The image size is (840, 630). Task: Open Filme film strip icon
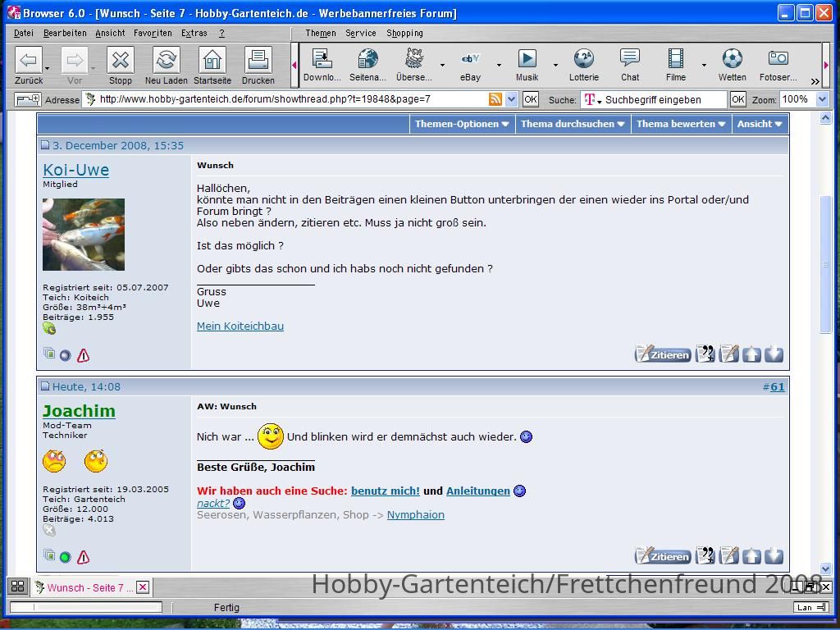pyautogui.click(x=676, y=58)
